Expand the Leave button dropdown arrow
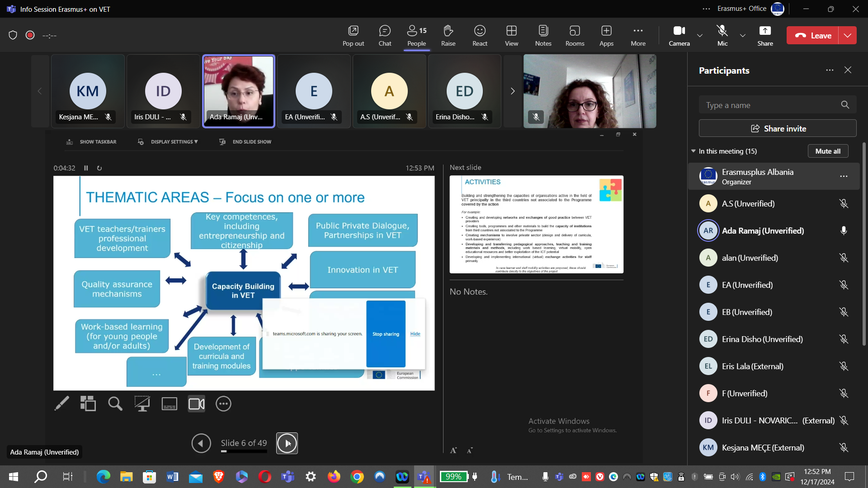 tap(848, 35)
